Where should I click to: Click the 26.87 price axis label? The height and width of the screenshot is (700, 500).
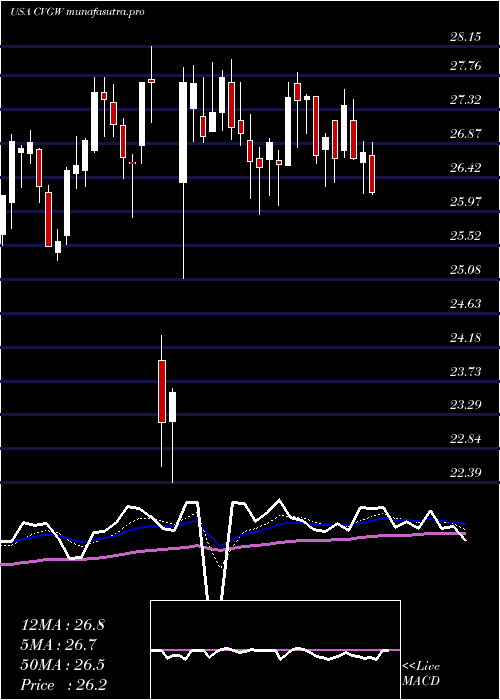point(465,134)
